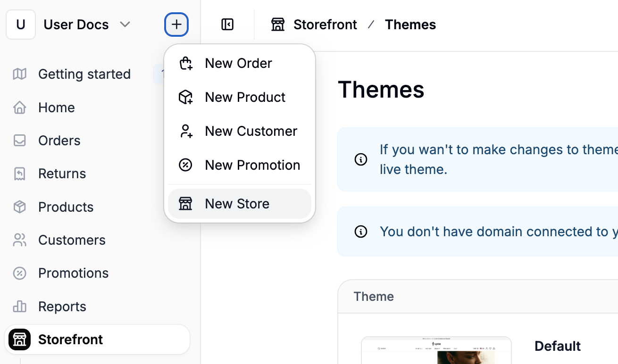Image resolution: width=618 pixels, height=364 pixels.
Task: Collapse the sidebar with the panel toggle
Action: pyautogui.click(x=227, y=24)
